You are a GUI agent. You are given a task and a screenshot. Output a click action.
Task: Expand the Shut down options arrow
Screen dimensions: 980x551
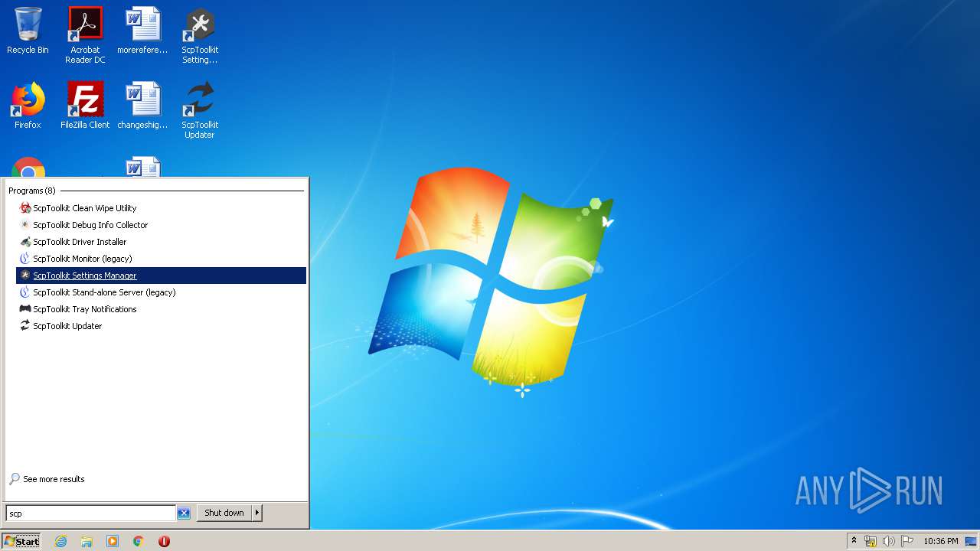click(x=257, y=513)
